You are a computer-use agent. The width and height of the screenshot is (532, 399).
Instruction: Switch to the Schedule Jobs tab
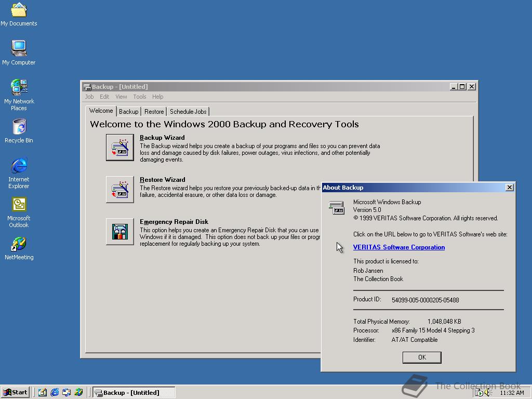coord(188,112)
